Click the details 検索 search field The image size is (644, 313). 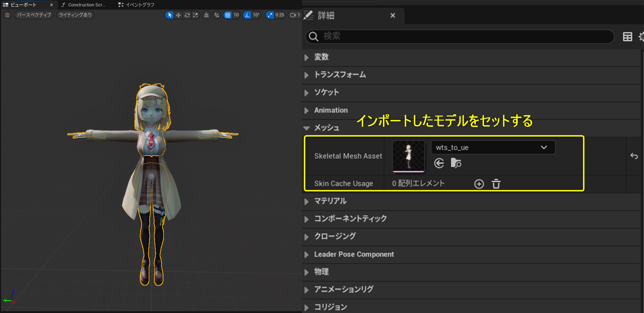pos(459,36)
